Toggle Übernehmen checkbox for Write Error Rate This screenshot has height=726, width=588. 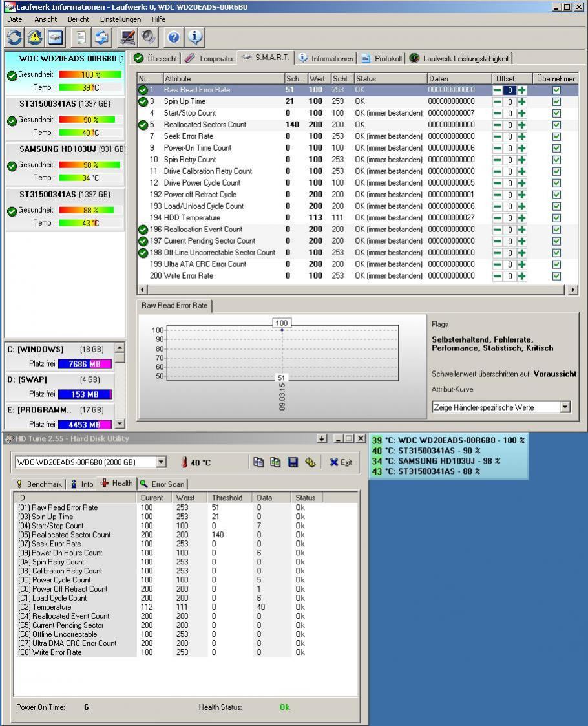click(x=556, y=276)
